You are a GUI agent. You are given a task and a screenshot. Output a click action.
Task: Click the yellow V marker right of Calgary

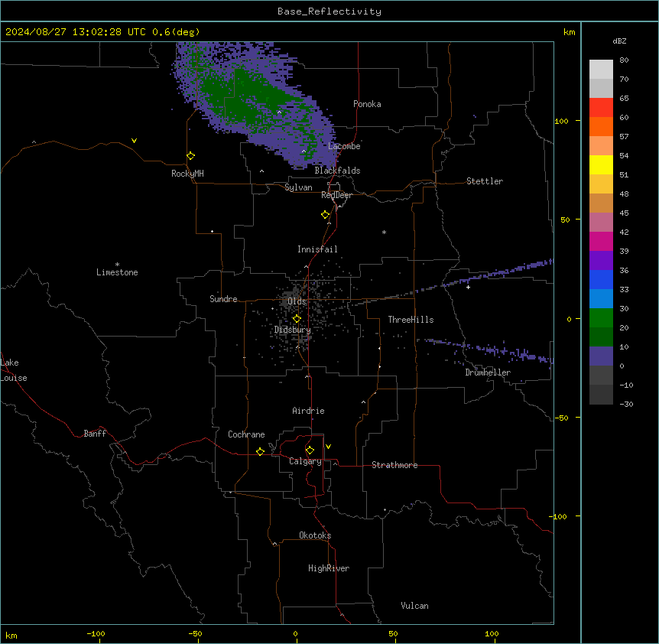[x=328, y=447]
